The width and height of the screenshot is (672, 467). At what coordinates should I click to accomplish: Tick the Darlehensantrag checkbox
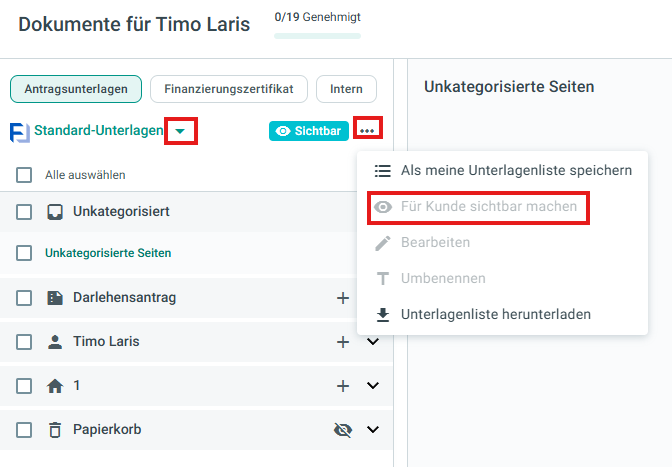pyautogui.click(x=24, y=298)
